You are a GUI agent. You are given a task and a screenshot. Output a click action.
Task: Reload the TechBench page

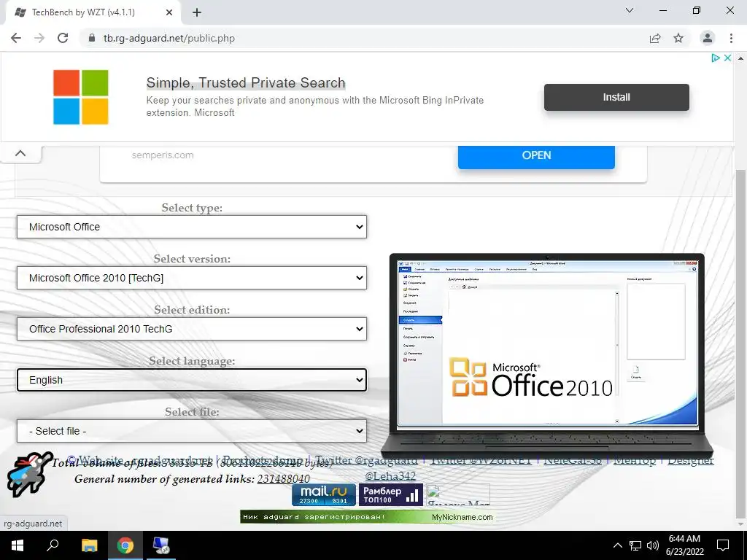(63, 38)
